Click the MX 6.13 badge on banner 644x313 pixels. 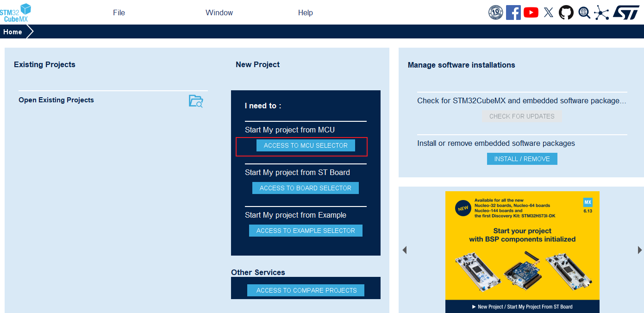(x=588, y=206)
